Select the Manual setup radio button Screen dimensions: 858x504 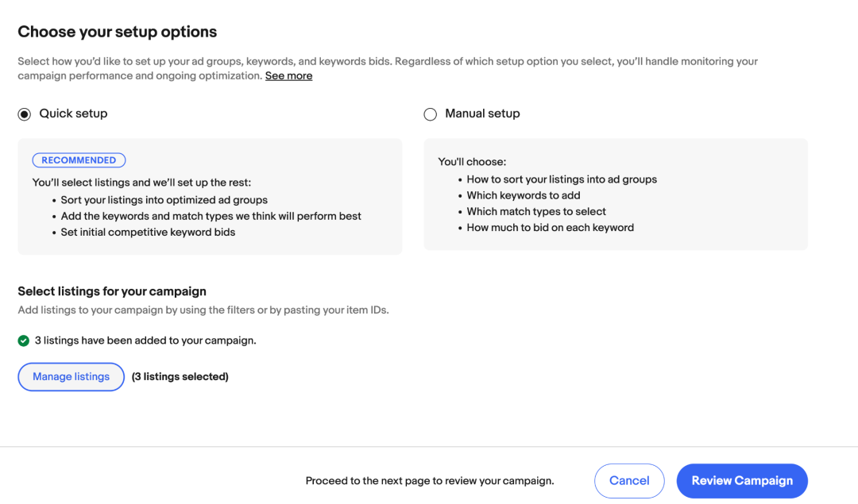tap(431, 114)
